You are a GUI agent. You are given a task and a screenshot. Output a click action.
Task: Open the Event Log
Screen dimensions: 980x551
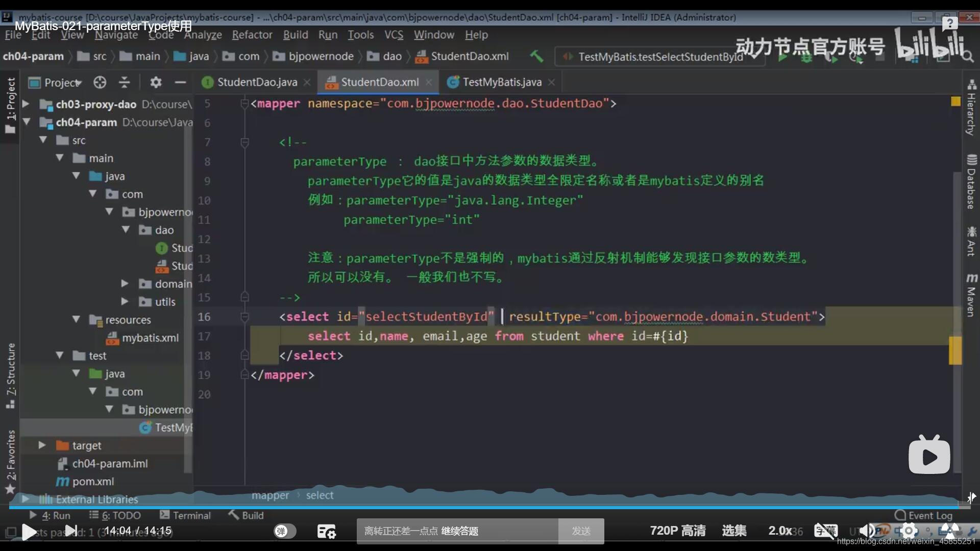tap(924, 515)
